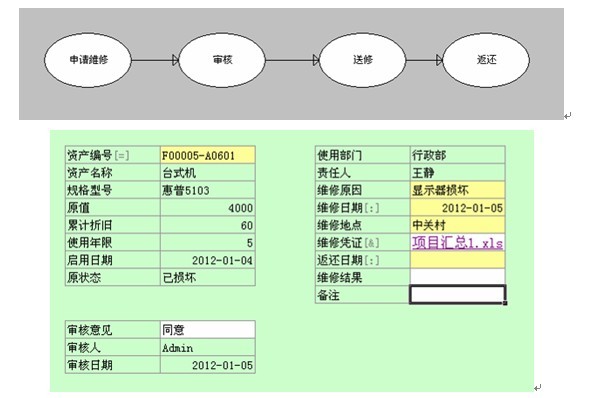Click the 原状态 cell showing 已损坏
This screenshot has width=603, height=398.
pos(208,277)
